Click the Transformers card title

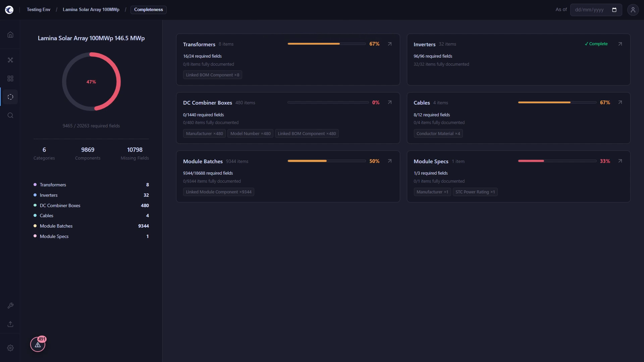click(x=199, y=44)
